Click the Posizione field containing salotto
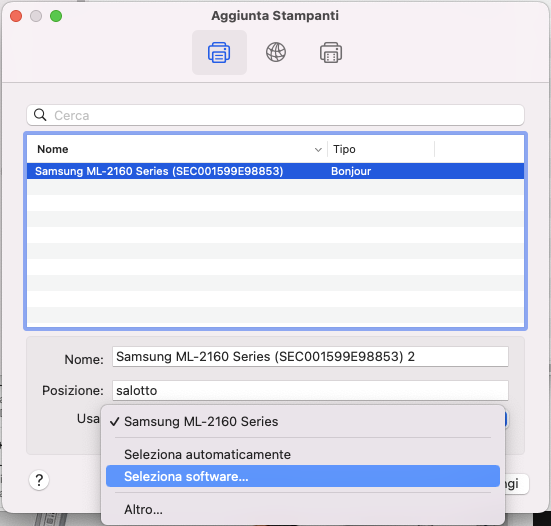Viewport: 551px width, 526px height. [x=310, y=390]
